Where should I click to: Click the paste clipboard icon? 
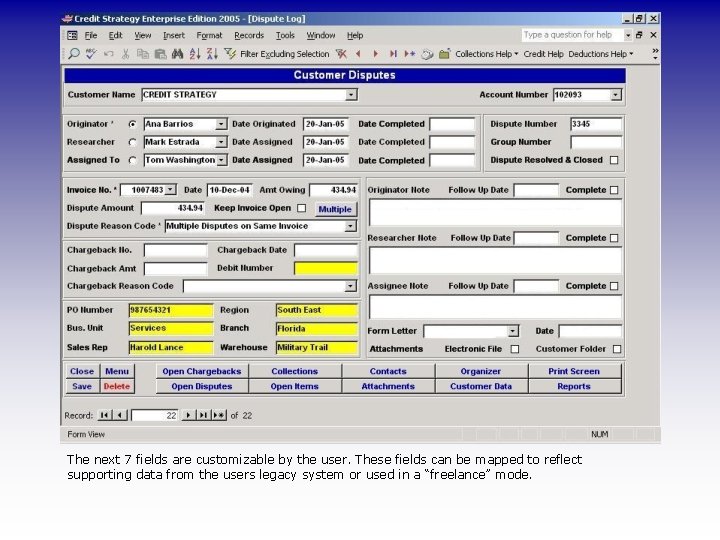click(x=160, y=54)
